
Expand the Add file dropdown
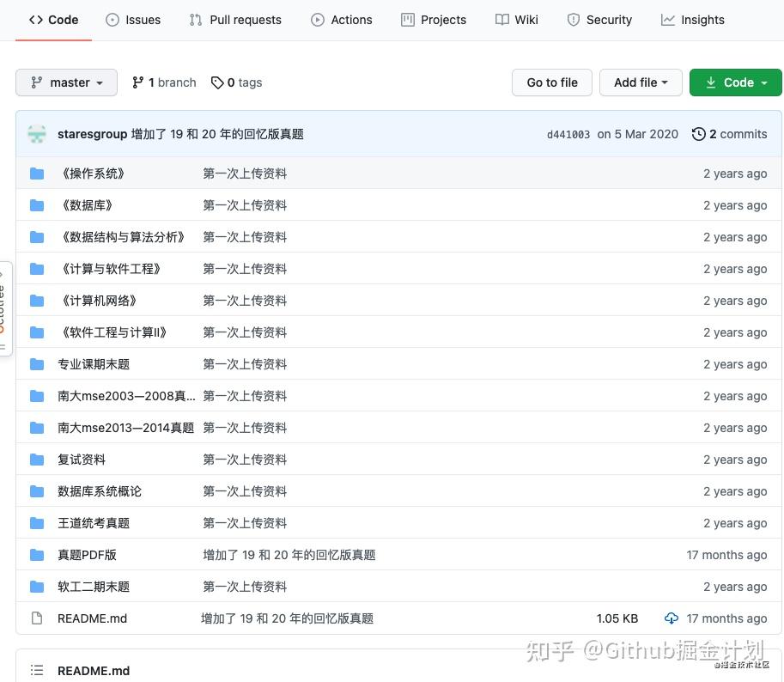tap(641, 82)
